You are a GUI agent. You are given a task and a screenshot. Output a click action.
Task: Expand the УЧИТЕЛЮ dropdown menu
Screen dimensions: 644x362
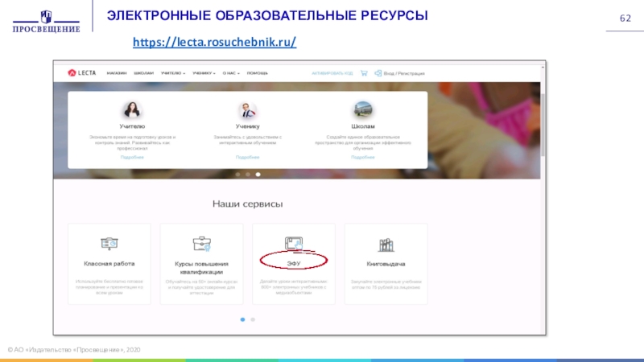[173, 73]
